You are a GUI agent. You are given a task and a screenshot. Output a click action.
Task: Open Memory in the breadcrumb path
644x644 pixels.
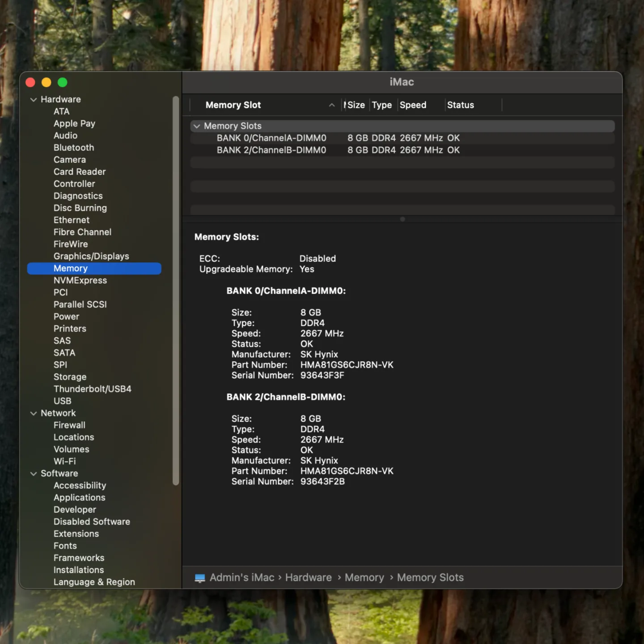(x=364, y=578)
